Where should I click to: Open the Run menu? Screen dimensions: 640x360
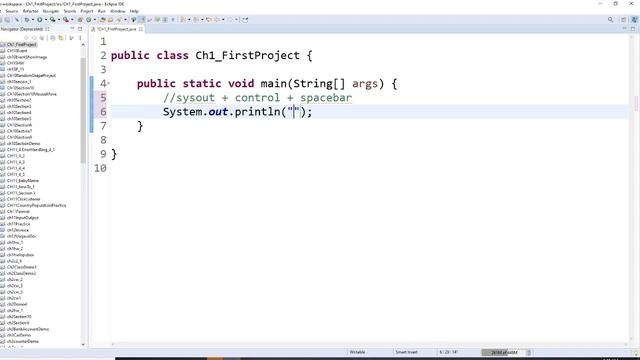[102, 11]
